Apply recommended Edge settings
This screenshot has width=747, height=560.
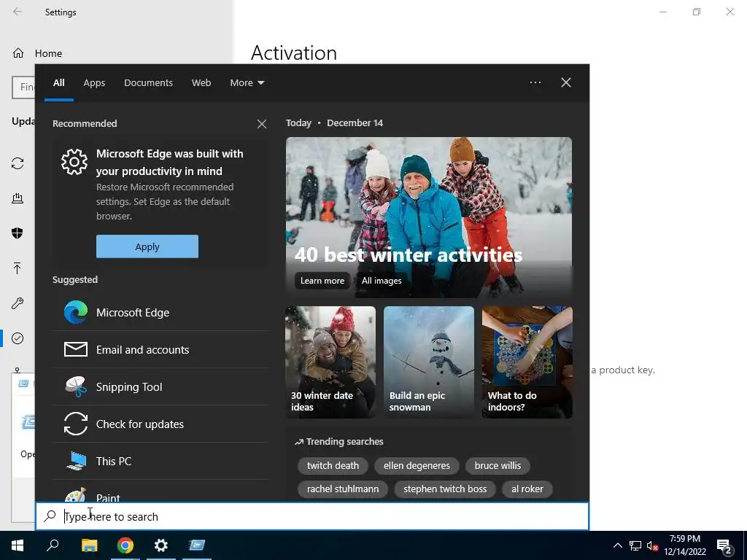147,246
